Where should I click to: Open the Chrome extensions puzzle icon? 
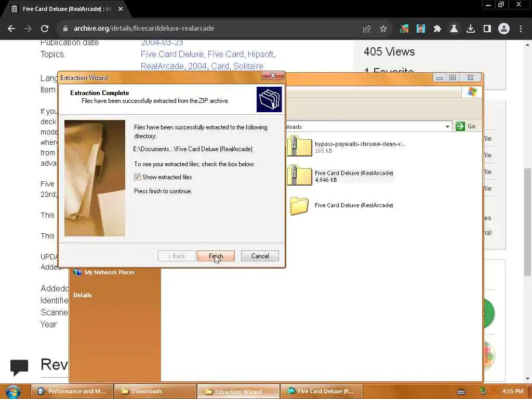coord(437,29)
